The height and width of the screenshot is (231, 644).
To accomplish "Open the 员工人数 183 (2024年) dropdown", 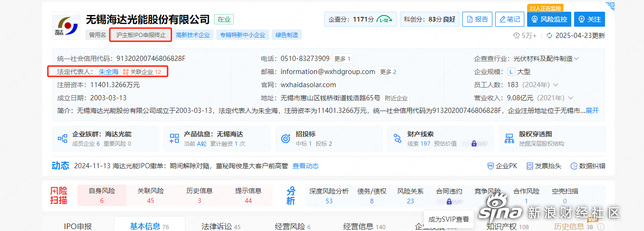I will pyautogui.click(x=533, y=85).
